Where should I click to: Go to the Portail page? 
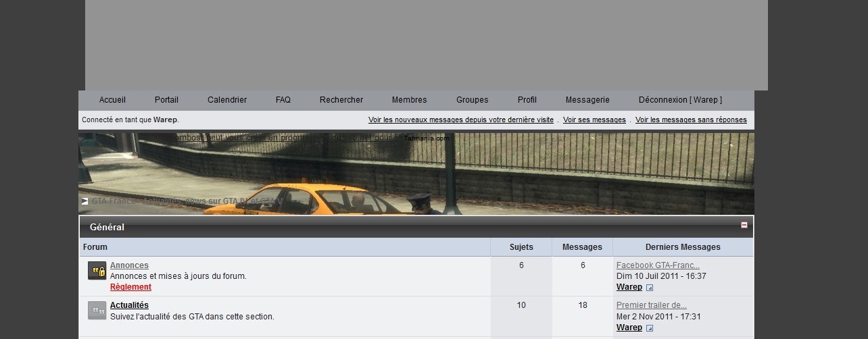pyautogui.click(x=166, y=100)
